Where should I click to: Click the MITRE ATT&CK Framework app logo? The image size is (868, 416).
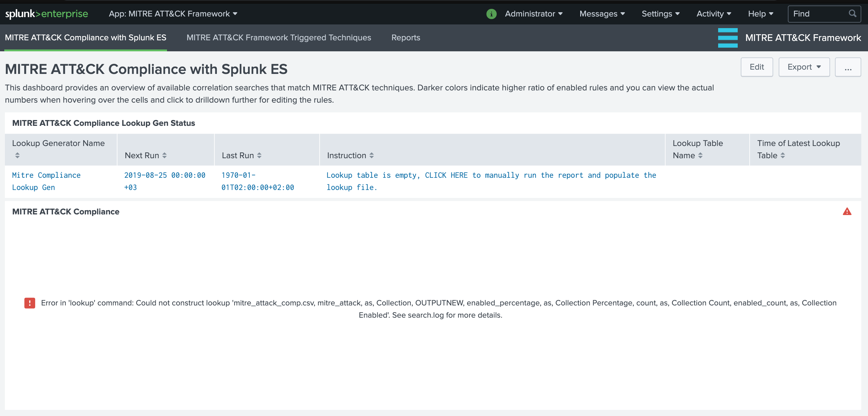728,38
